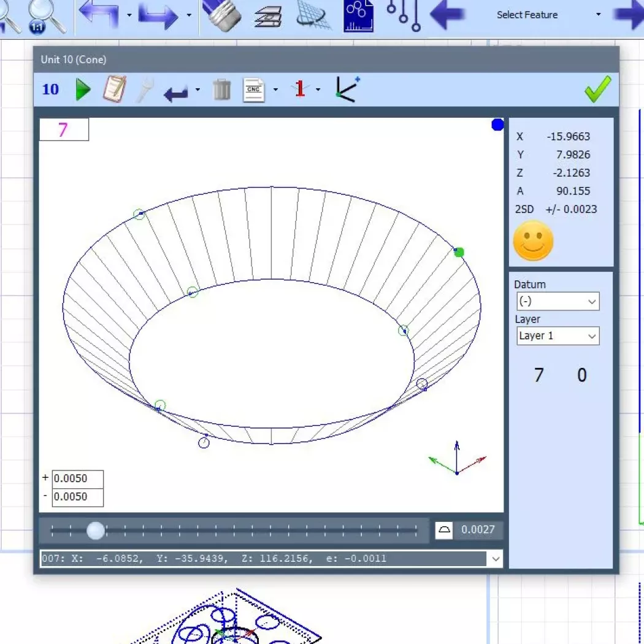Screen dimensions: 644x644
Task: Select the surface mesh measurement icon
Action: pos(312,17)
